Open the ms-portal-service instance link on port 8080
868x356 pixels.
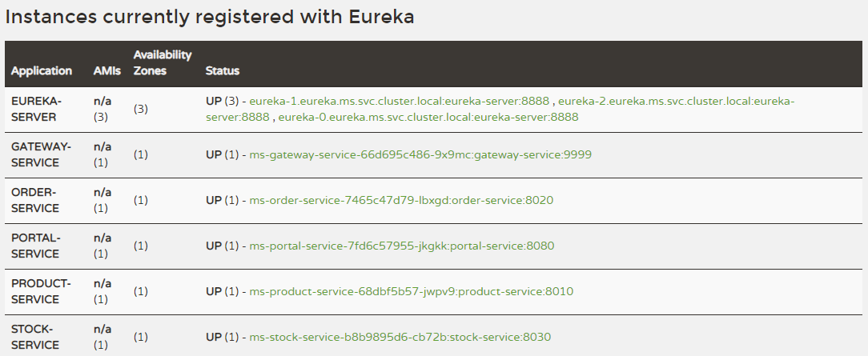[x=401, y=246]
